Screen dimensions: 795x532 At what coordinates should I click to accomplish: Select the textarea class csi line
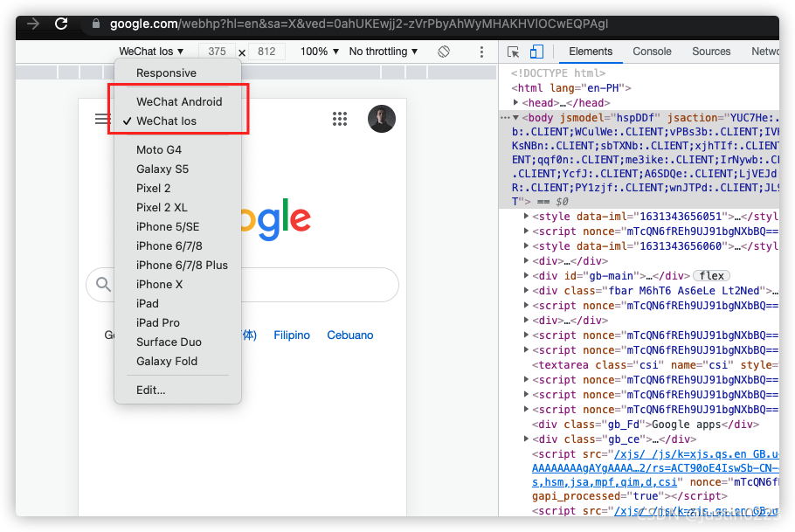[x=655, y=364]
